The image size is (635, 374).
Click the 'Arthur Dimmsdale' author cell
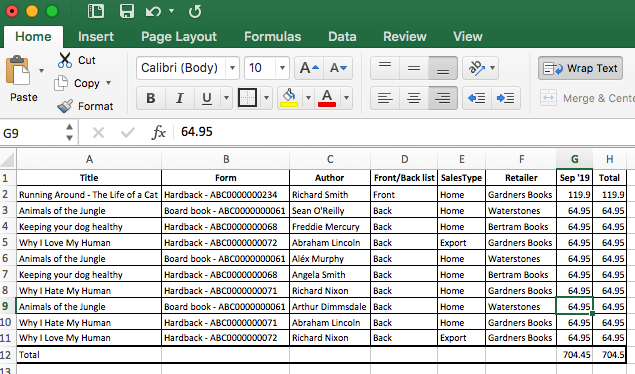coord(330,307)
